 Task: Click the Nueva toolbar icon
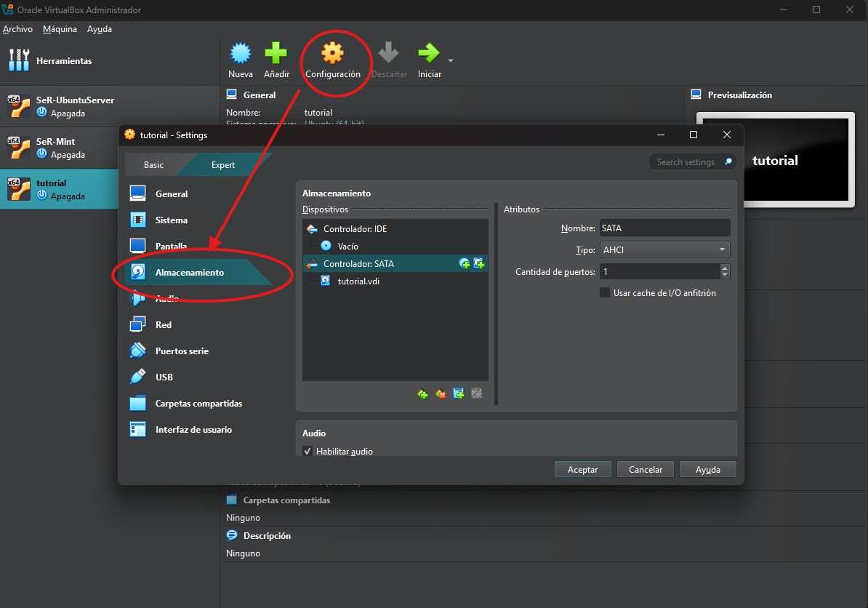pos(240,53)
